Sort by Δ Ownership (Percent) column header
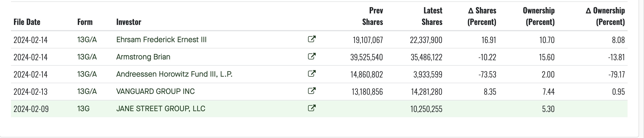 point(605,16)
